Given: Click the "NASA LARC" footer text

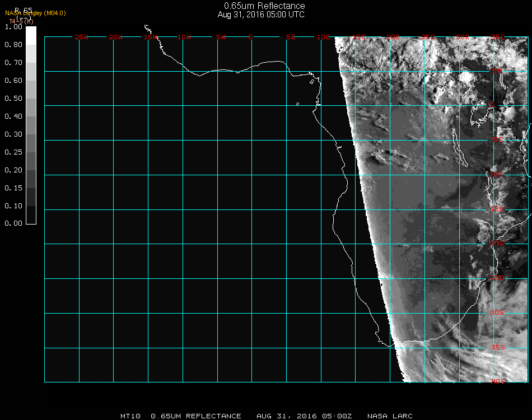Looking at the screenshot, I should [x=390, y=416].
